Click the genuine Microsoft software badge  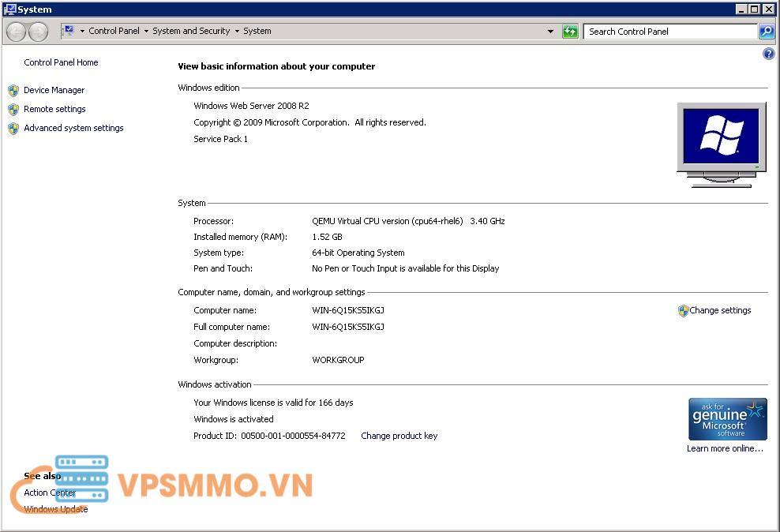tap(727, 419)
